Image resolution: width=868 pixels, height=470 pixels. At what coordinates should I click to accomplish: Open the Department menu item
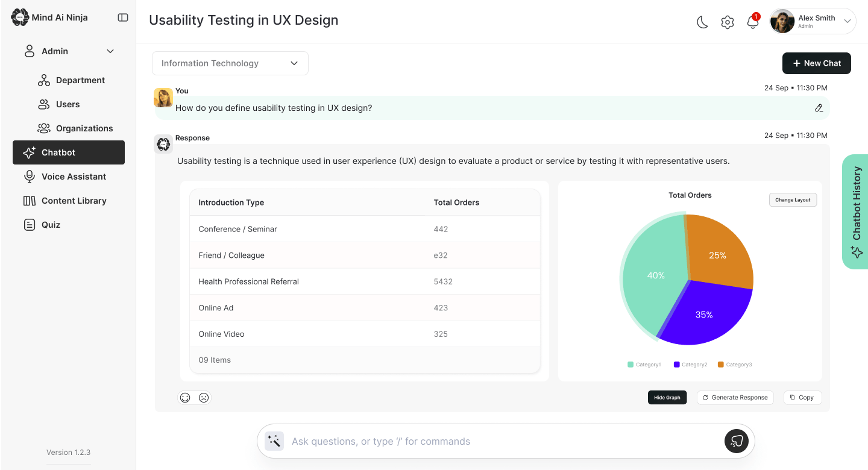click(80, 80)
